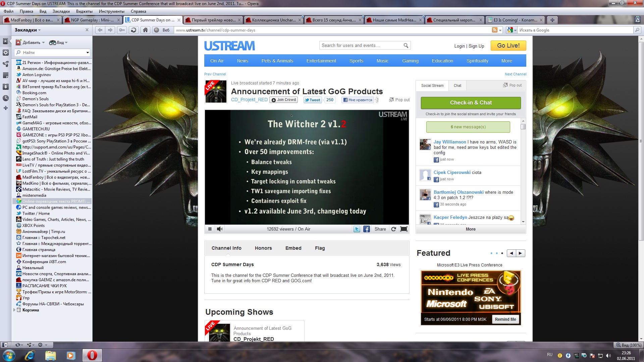Open the Вид dropdown in bookmarks panel

tap(66, 43)
